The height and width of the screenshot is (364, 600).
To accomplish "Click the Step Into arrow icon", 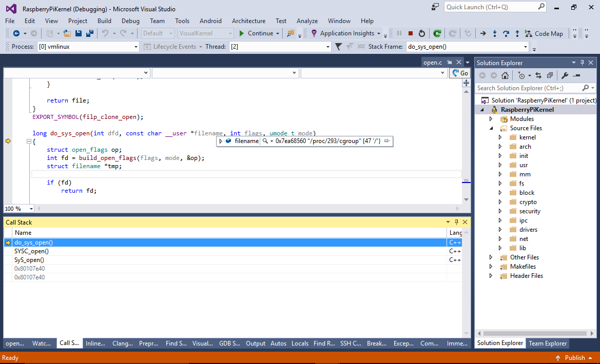I will 494,34.
